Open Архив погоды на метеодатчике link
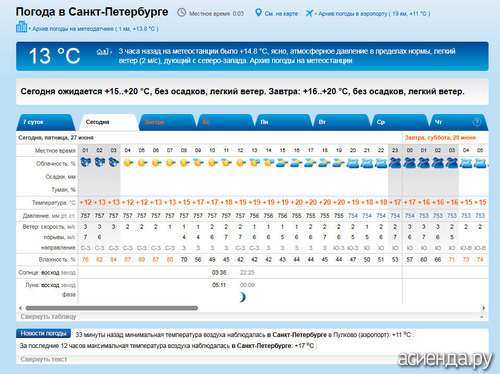This screenshot has height=374, width=500. pos(95,29)
